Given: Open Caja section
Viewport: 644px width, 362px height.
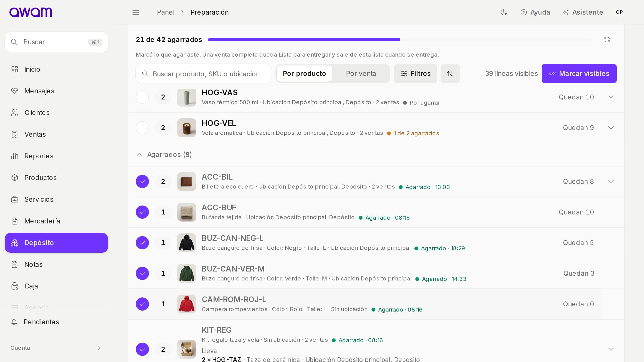Looking at the screenshot, I should point(56,286).
